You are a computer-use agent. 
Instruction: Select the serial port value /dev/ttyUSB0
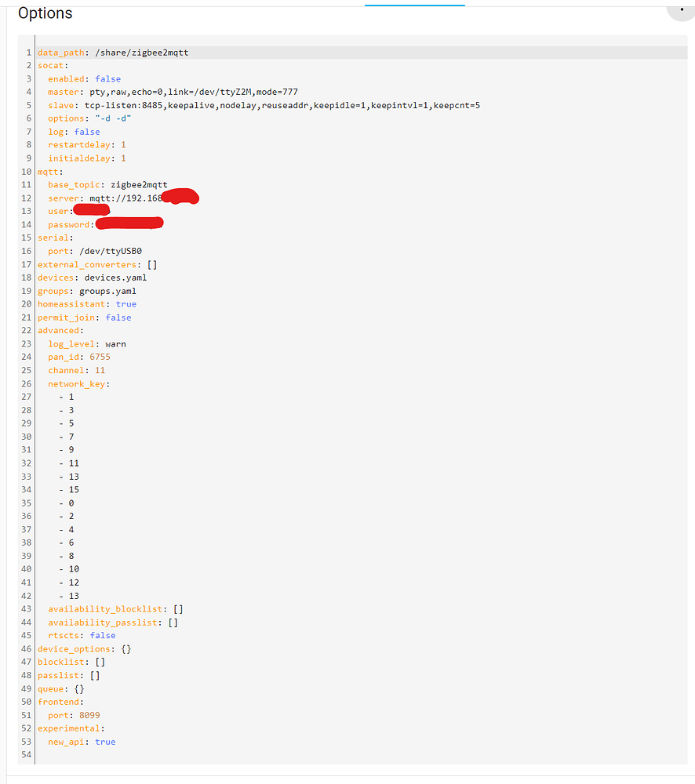pyautogui.click(x=110, y=251)
